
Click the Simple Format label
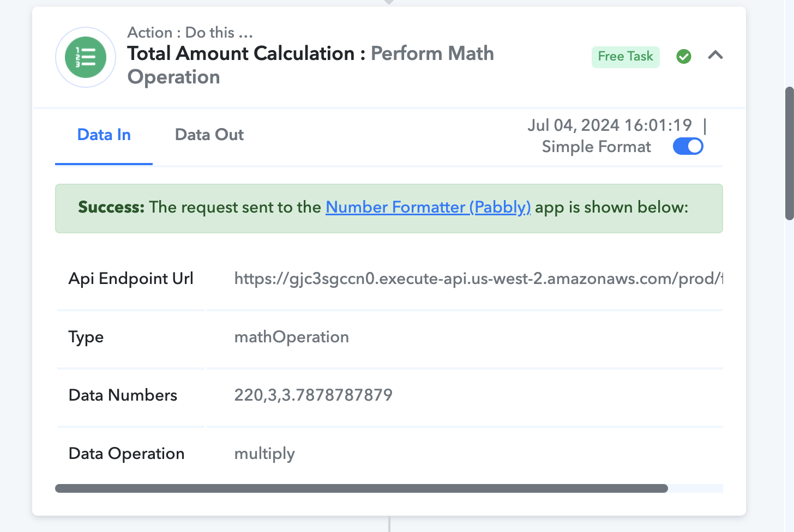(596, 147)
